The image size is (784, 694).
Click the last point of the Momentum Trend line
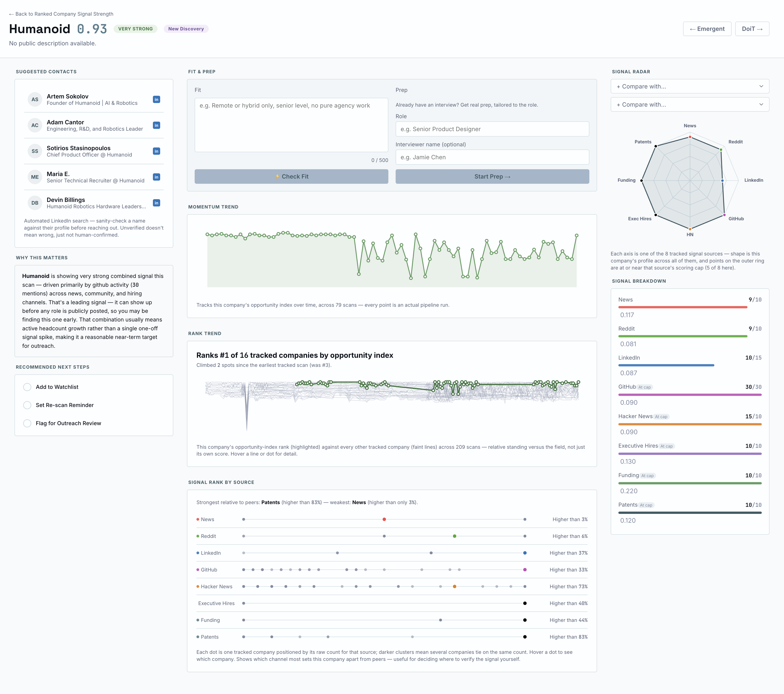(x=576, y=235)
